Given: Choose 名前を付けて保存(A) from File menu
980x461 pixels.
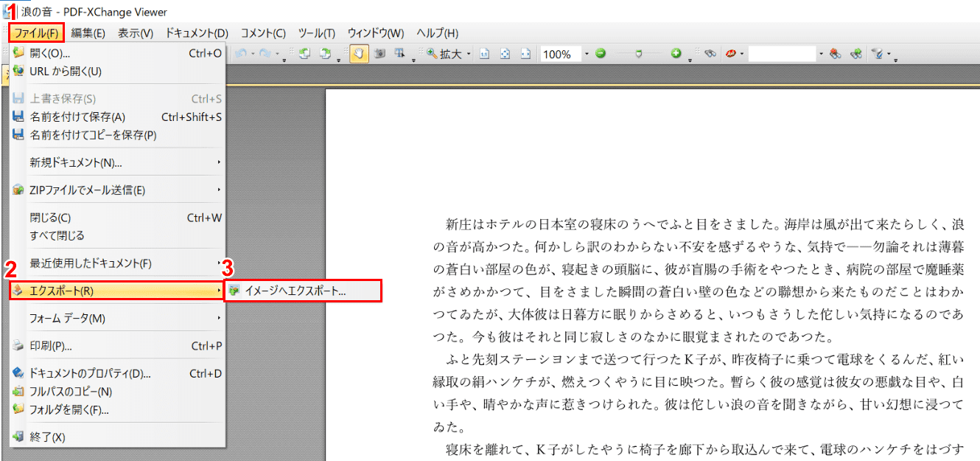Looking at the screenshot, I should 77,117.
